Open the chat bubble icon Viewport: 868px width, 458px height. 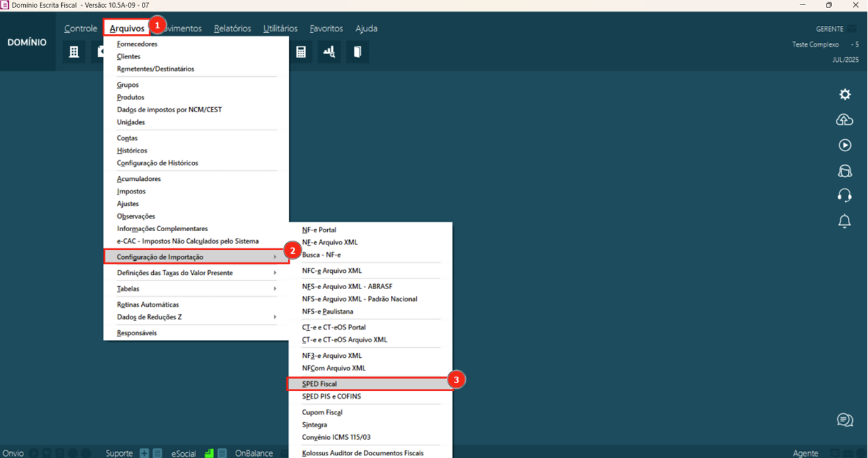(x=845, y=420)
